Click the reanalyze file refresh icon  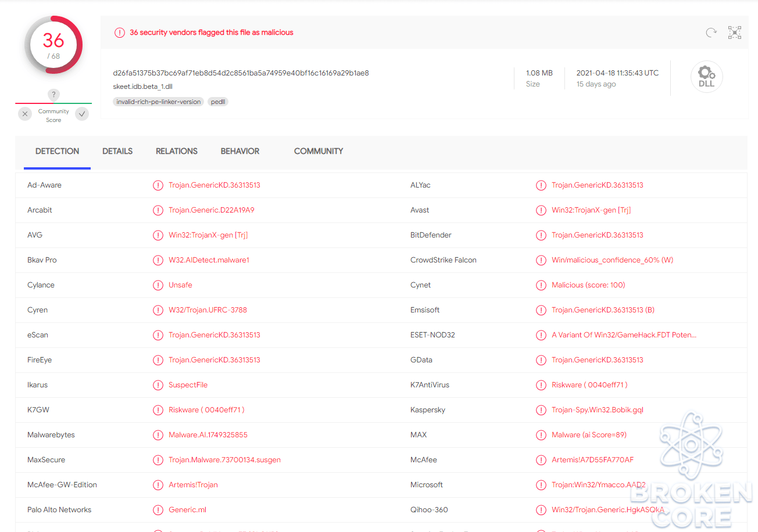coord(711,33)
